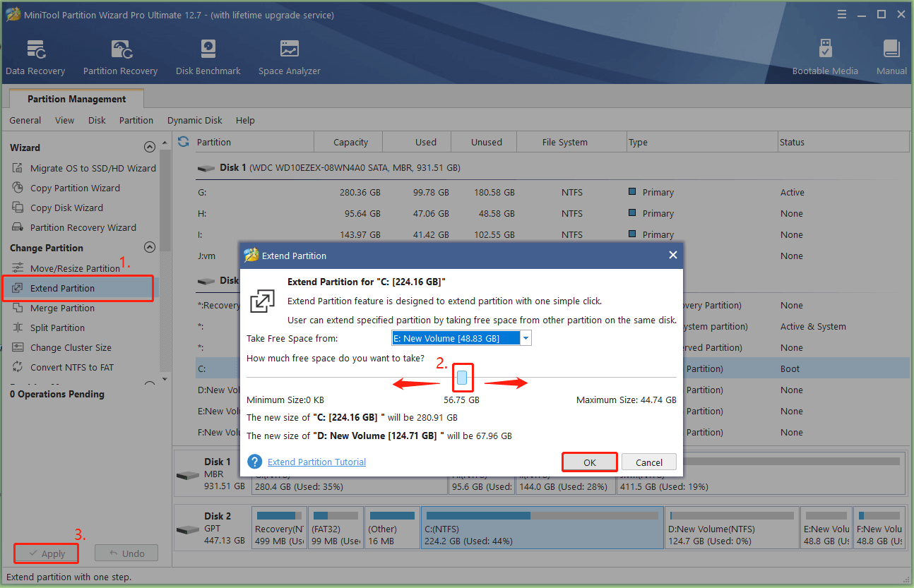Click the Copy Disk Wizard icon
The width and height of the screenshot is (914, 588).
click(x=18, y=208)
